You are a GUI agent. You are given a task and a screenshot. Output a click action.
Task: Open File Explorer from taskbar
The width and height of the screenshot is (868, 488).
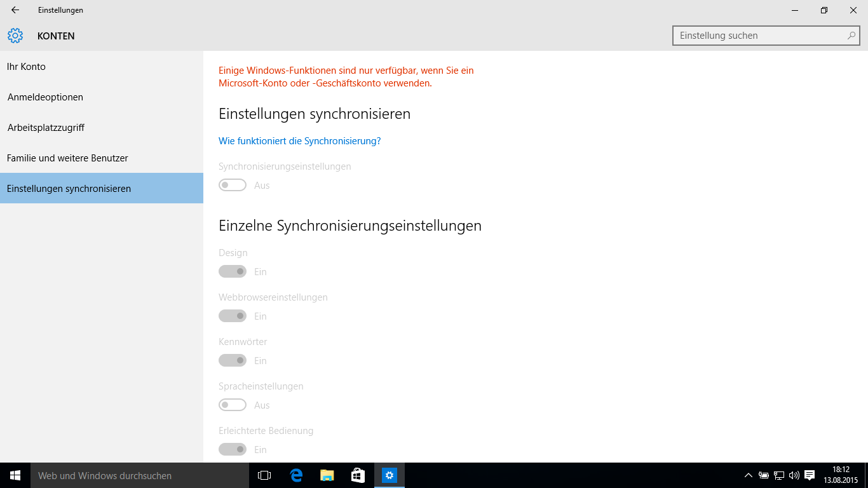[x=327, y=475]
